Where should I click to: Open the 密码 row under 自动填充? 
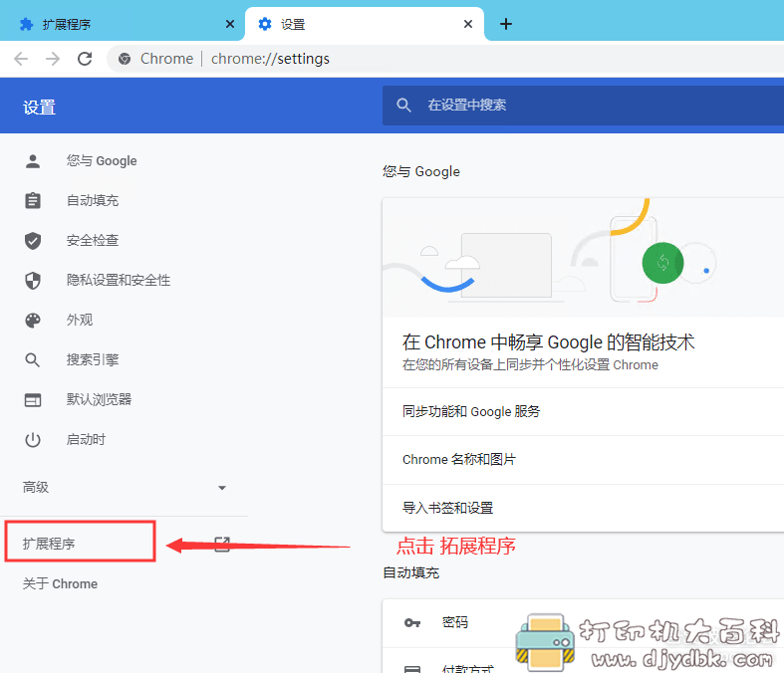[583, 623]
